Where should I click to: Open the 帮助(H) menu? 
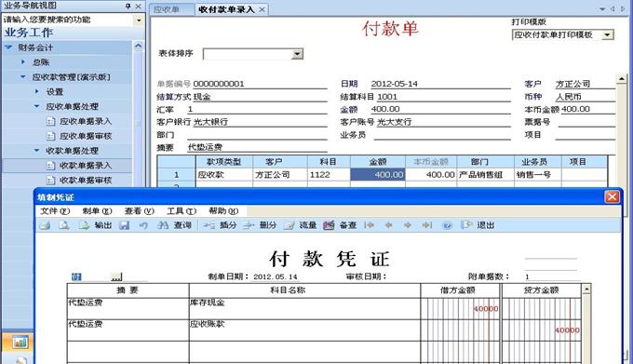point(223,211)
